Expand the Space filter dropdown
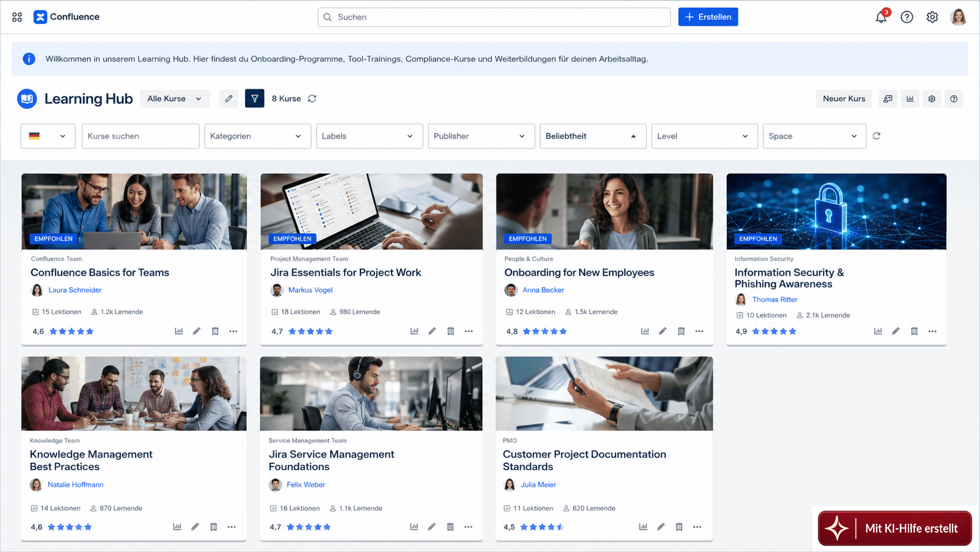Image resolution: width=980 pixels, height=552 pixels. (815, 136)
